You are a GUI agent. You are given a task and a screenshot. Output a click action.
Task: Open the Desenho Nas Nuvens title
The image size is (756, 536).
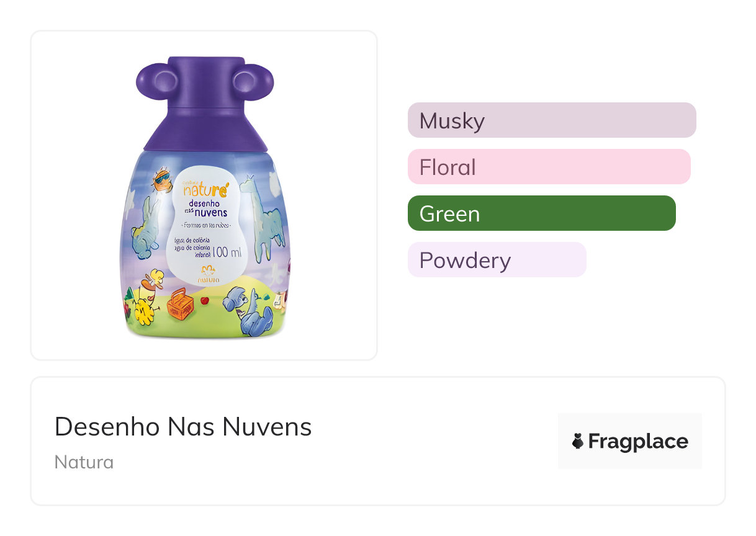point(183,427)
